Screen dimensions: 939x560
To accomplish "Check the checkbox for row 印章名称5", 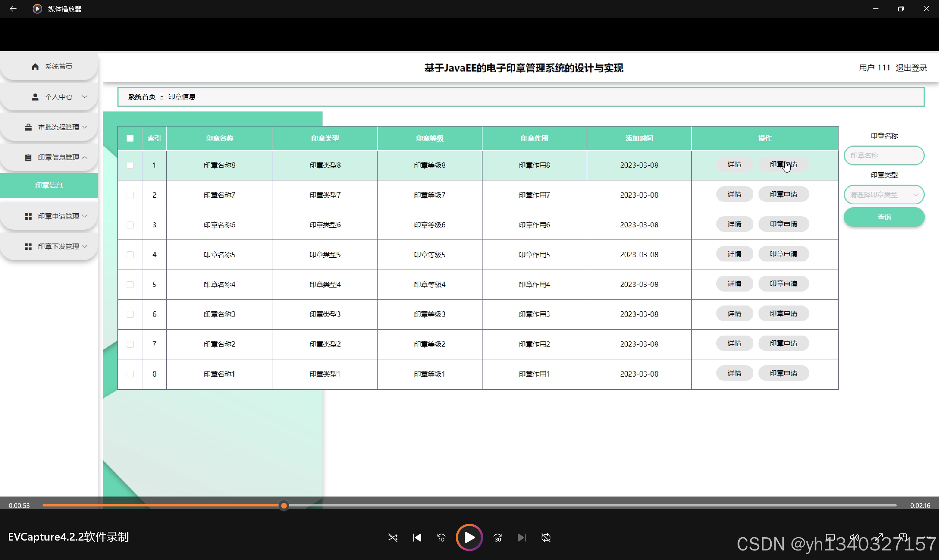I will click(130, 255).
